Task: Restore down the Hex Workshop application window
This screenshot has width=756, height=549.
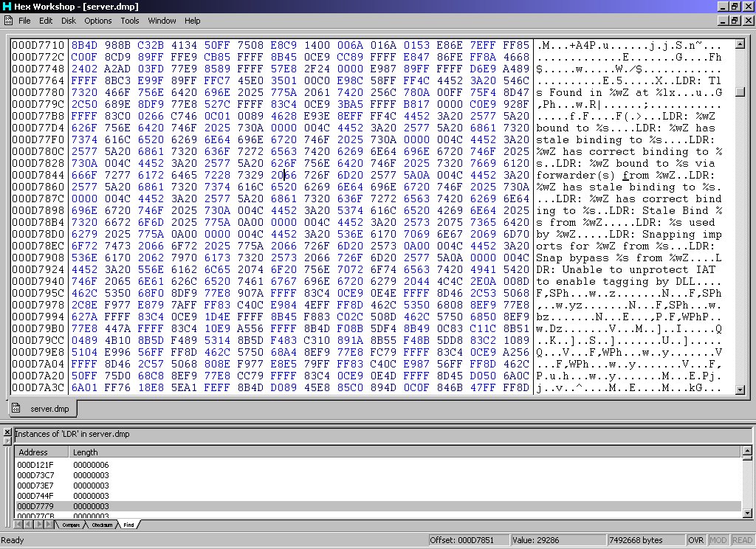Action: pyautogui.click(x=735, y=6)
